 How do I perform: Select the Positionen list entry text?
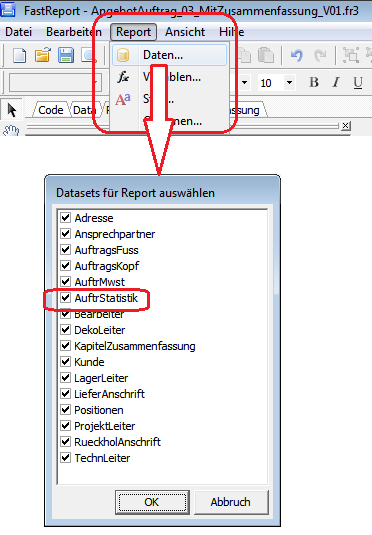[x=99, y=410]
